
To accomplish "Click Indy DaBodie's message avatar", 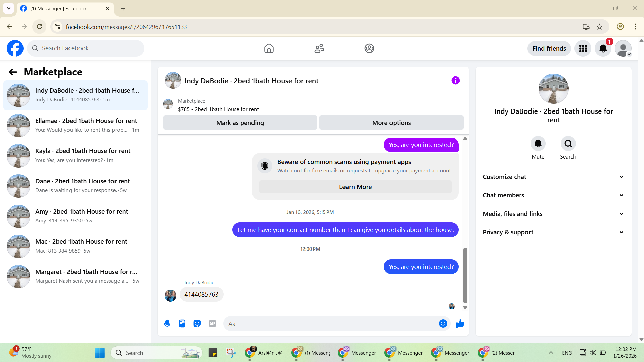I will 170,296.
